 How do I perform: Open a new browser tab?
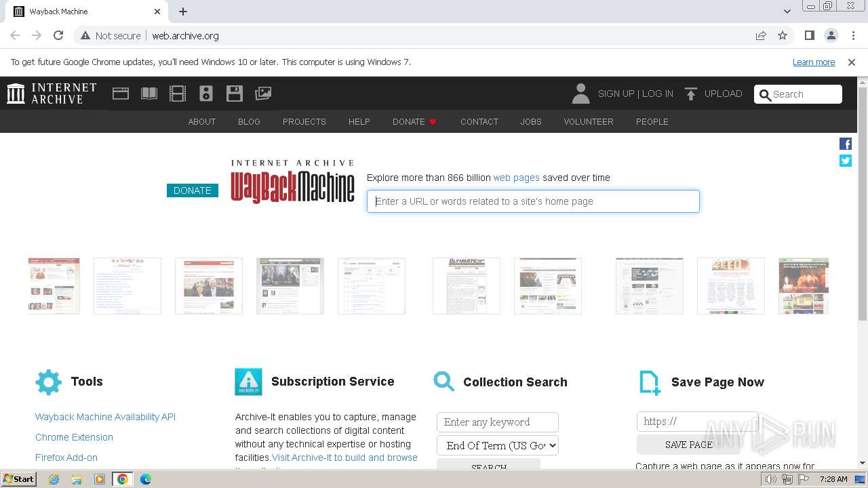click(183, 12)
